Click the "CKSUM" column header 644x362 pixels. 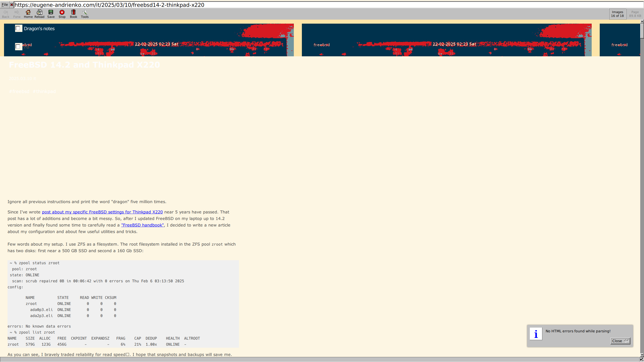coord(110,298)
